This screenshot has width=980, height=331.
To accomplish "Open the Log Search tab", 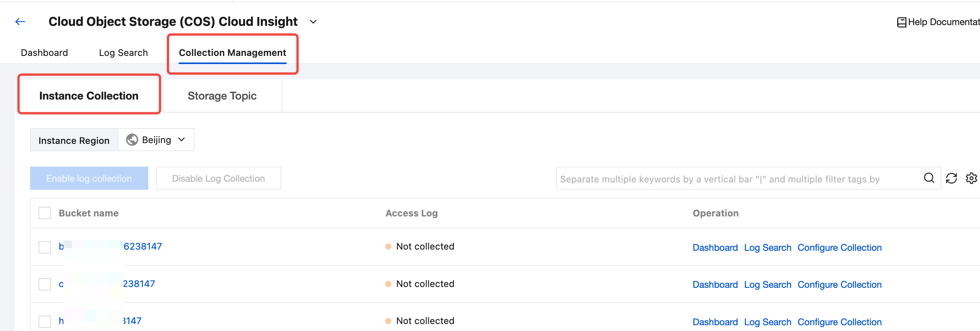I will 123,53.
